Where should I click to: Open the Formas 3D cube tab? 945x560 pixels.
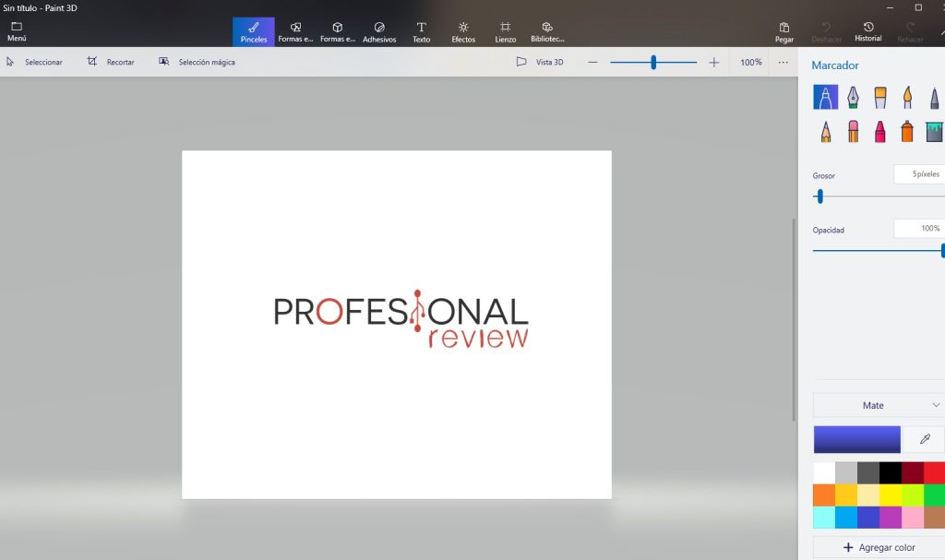click(338, 32)
